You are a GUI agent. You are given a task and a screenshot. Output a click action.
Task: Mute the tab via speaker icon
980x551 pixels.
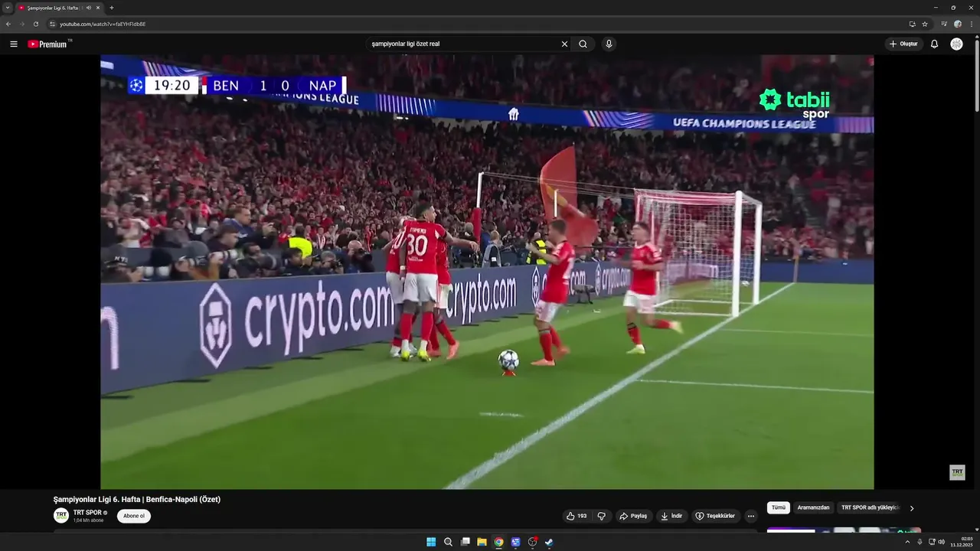(88, 8)
